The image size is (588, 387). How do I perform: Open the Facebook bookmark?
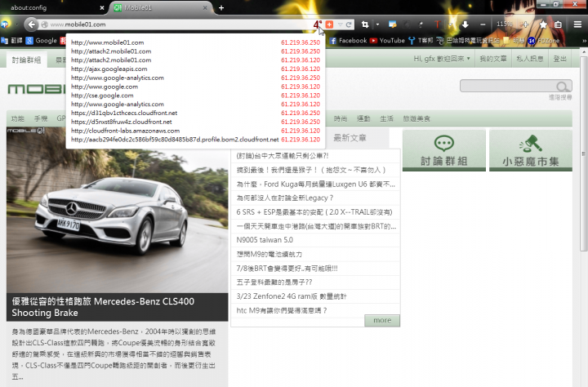tap(348, 41)
